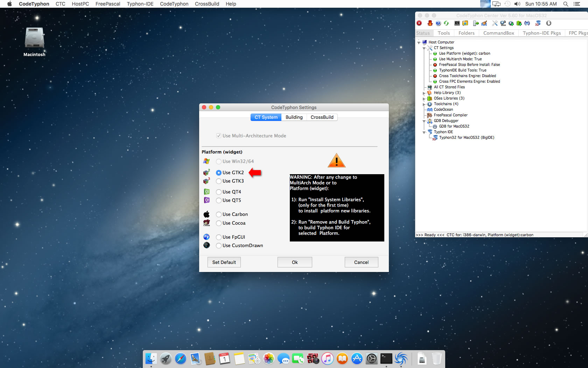
Task: Select 'All CT Stored Files' tree item
Action: 449,87
